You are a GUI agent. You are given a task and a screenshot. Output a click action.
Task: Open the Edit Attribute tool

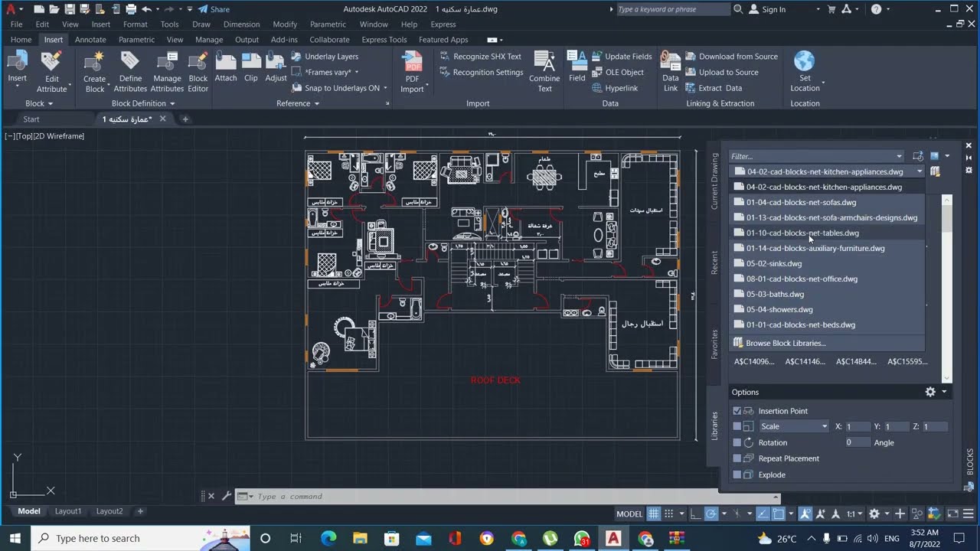(x=51, y=72)
